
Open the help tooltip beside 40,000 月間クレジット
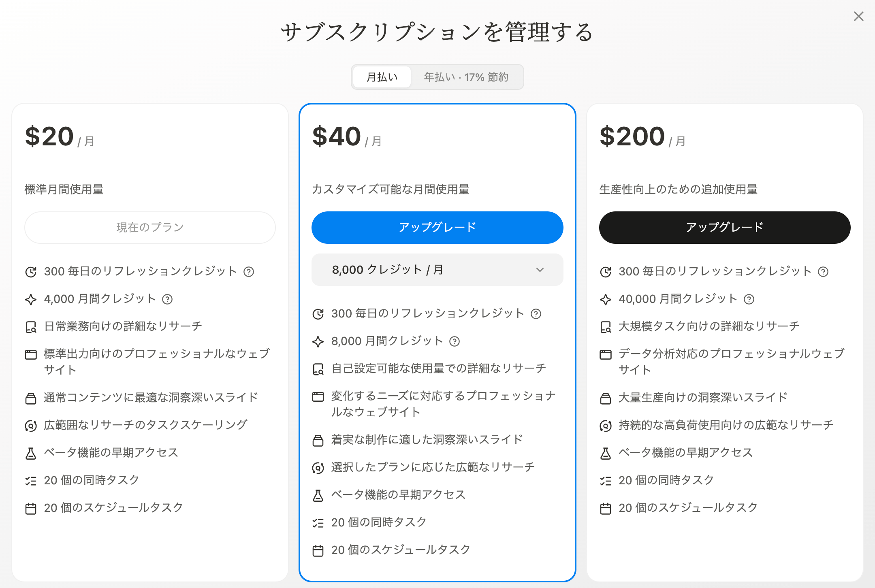pos(749,300)
